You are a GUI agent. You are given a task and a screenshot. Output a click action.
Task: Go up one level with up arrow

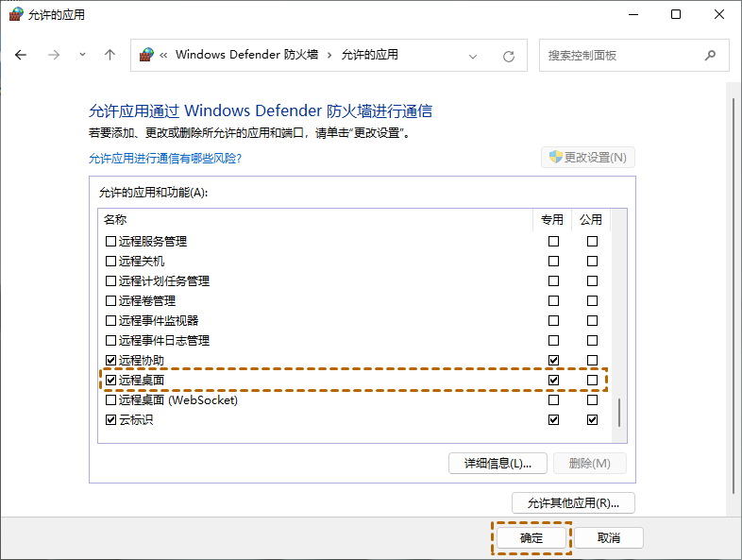110,55
